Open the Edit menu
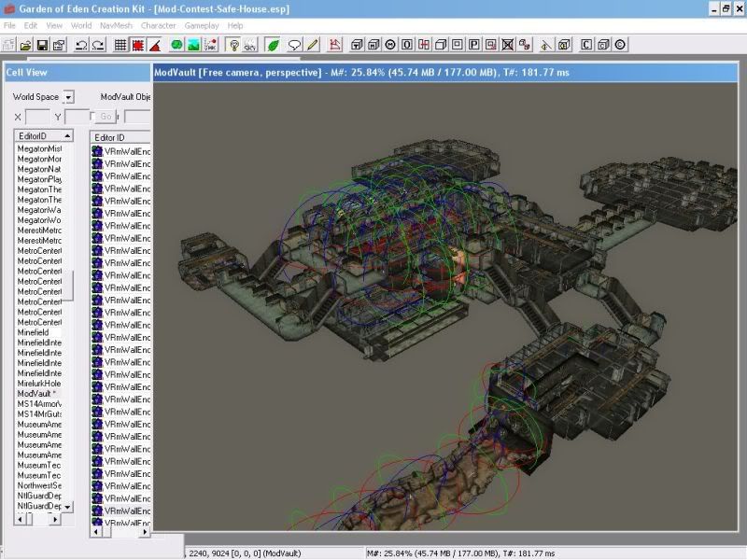The image size is (747, 560). pos(31,26)
